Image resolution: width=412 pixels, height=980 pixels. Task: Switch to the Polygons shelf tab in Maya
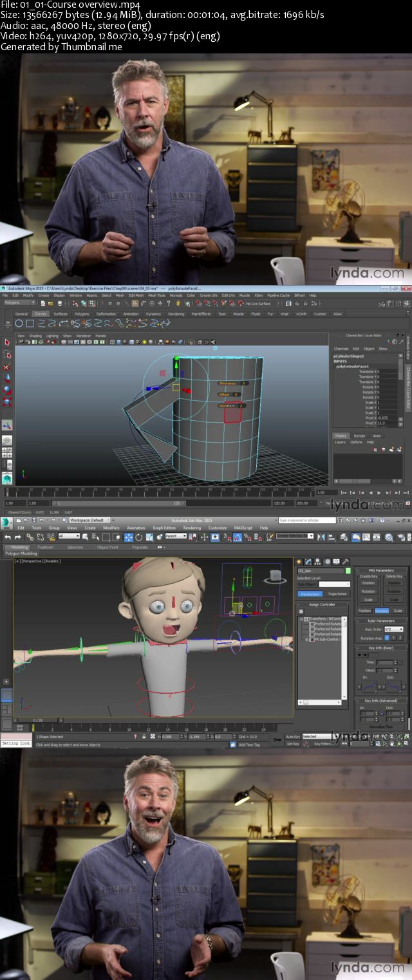[x=82, y=313]
